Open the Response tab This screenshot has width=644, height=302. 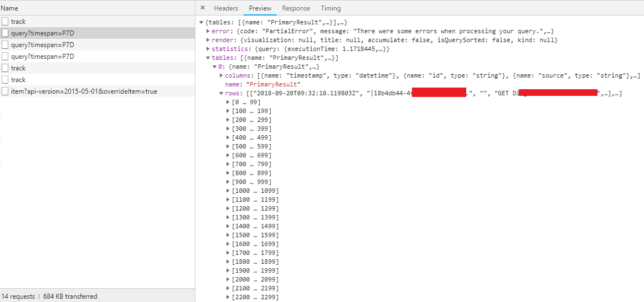coord(296,8)
